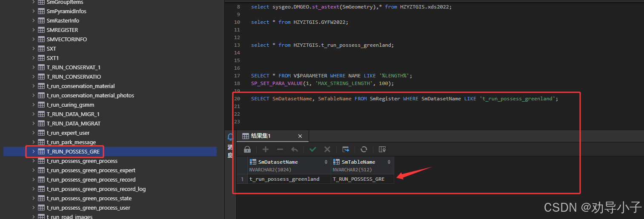Export the result set data

[346, 149]
